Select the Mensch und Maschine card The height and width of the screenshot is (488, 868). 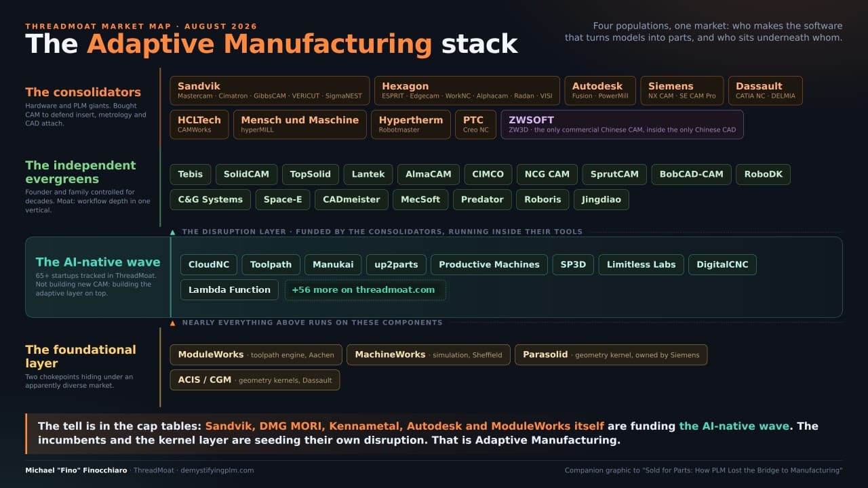coord(300,125)
